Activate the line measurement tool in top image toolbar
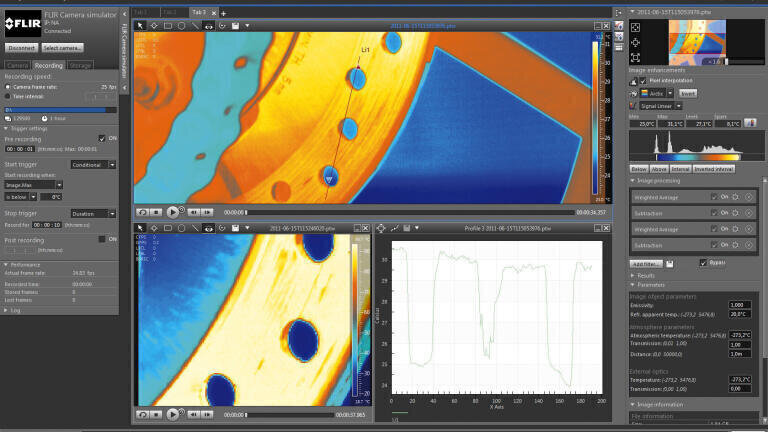 point(195,25)
